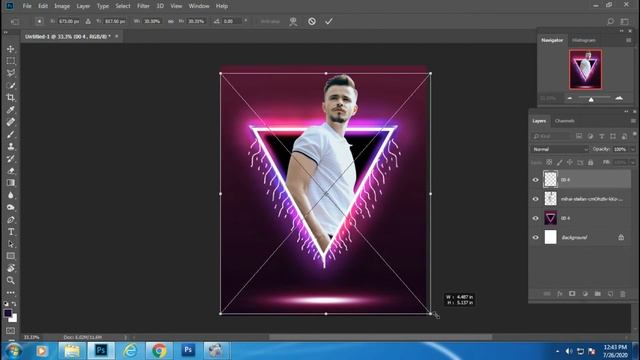
Task: Open the workspace switcher in the options bar
Action: click(x=624, y=21)
